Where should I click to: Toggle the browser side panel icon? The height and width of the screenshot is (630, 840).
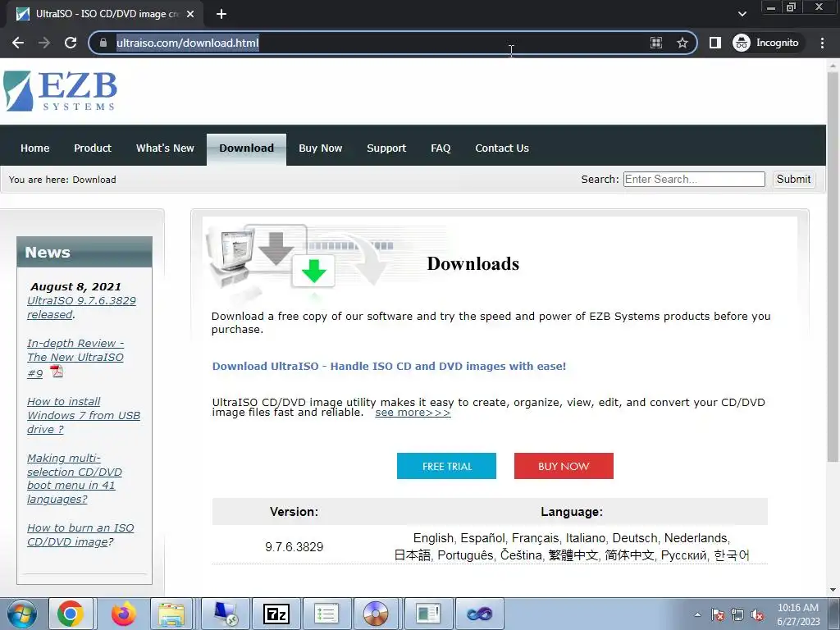[x=714, y=43]
